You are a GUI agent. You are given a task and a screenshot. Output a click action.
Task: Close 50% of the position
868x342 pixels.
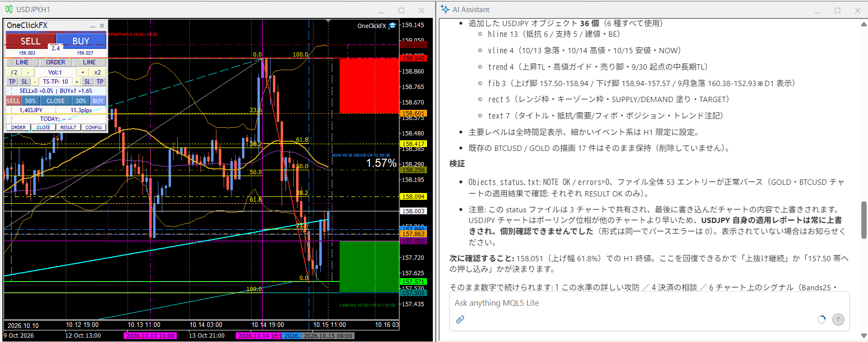pyautogui.click(x=30, y=101)
